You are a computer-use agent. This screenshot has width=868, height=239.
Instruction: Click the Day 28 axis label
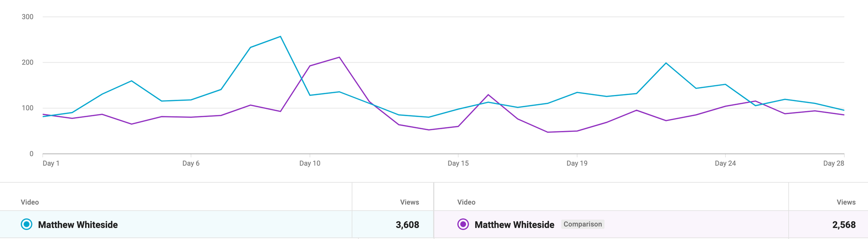point(833,163)
